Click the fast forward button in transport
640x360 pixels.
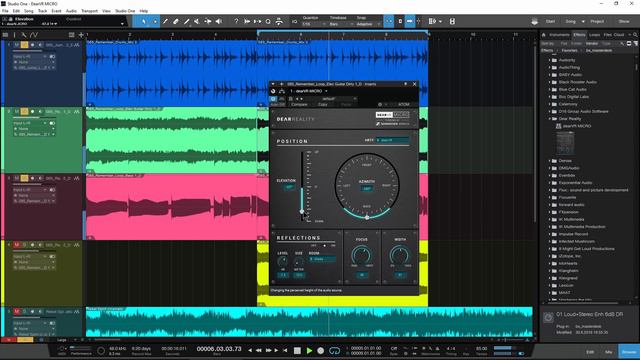tap(268, 350)
